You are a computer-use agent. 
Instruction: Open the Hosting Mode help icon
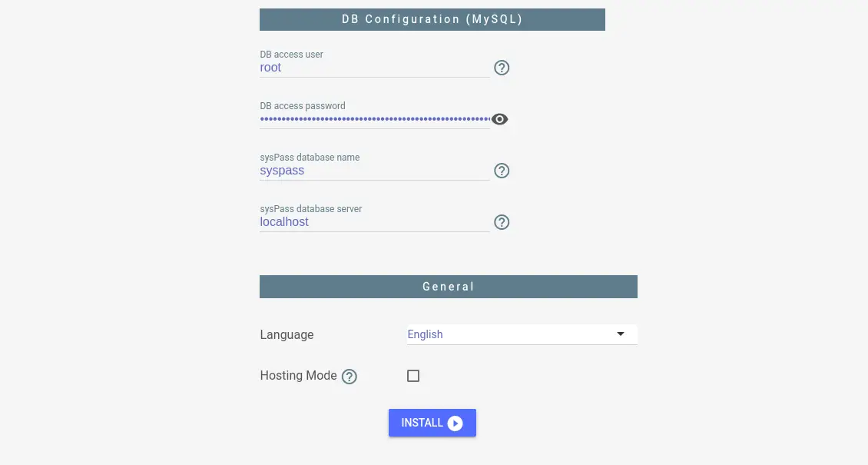click(350, 377)
